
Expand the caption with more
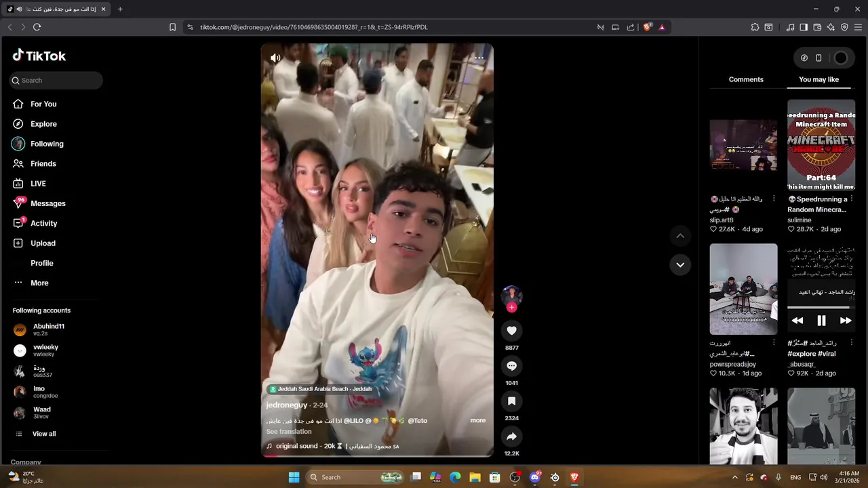tap(478, 420)
